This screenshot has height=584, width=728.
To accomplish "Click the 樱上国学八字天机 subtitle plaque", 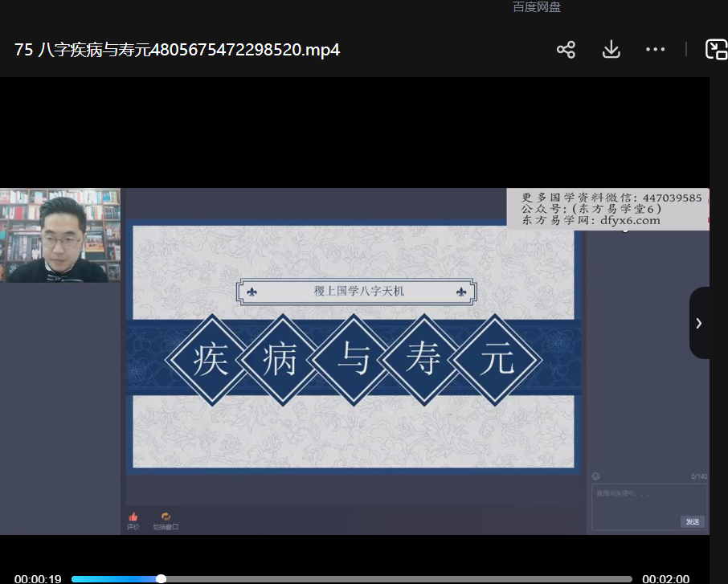I will coord(358,291).
